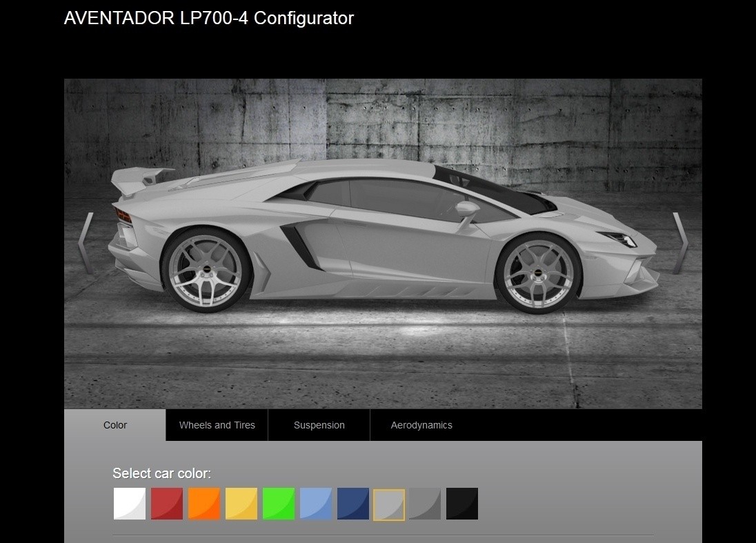
Task: Rotate car view with left arrow
Action: click(x=86, y=244)
